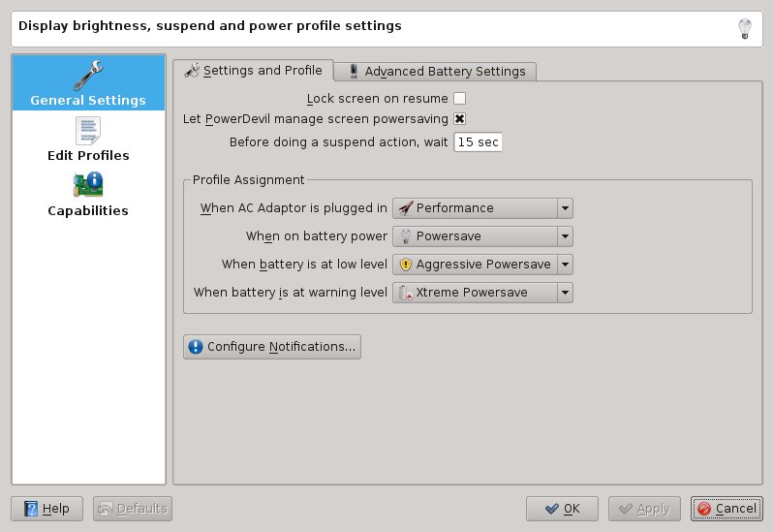Screen dimensions: 774x532
Task: Click the Performance rocket icon
Action: [x=406, y=208]
